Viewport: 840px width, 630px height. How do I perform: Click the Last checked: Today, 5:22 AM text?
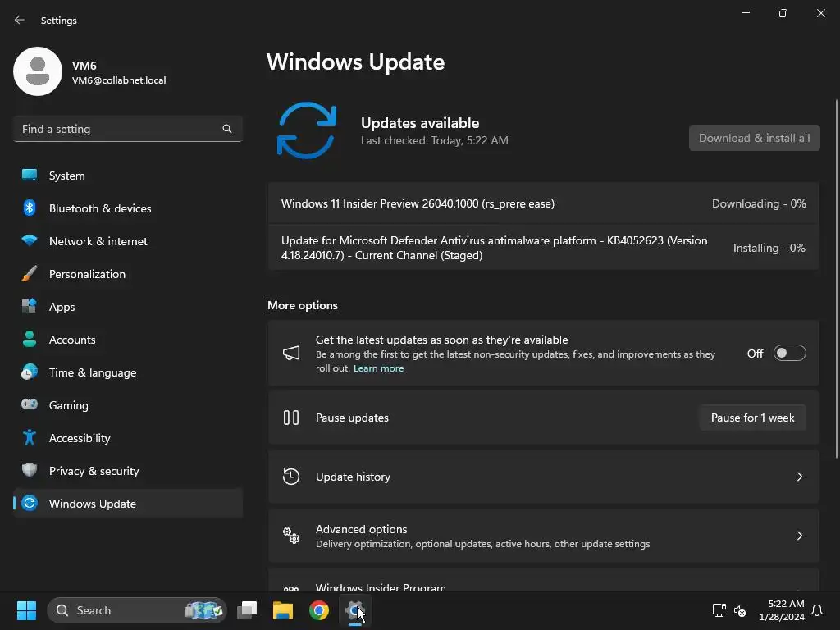click(435, 140)
